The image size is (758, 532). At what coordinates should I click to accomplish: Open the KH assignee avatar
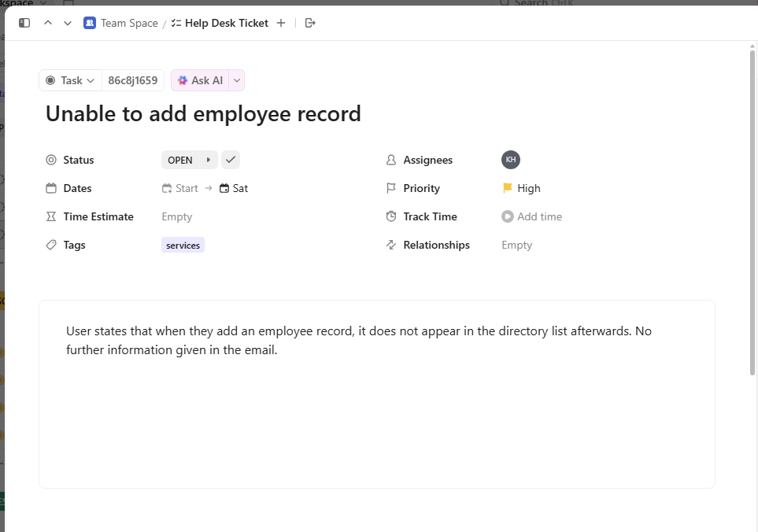tap(511, 160)
